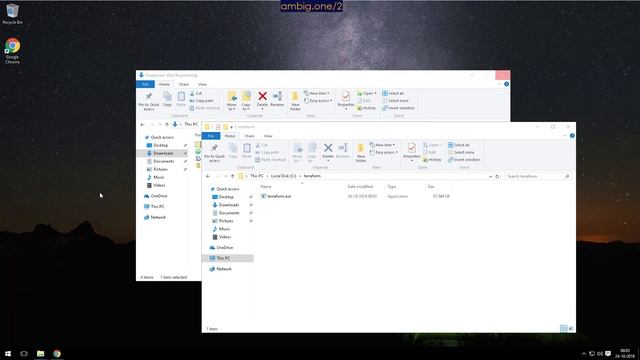
Task: Click Invert selection in Downloads window
Action: coord(398,108)
